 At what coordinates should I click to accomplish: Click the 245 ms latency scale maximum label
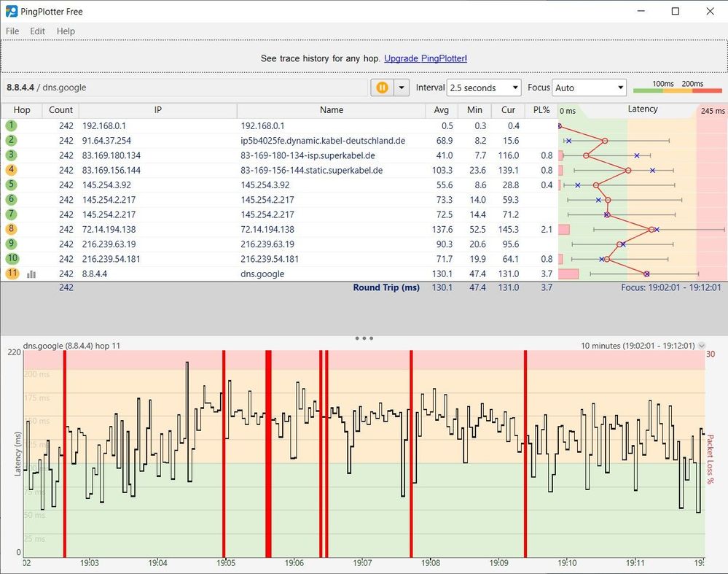coord(713,111)
